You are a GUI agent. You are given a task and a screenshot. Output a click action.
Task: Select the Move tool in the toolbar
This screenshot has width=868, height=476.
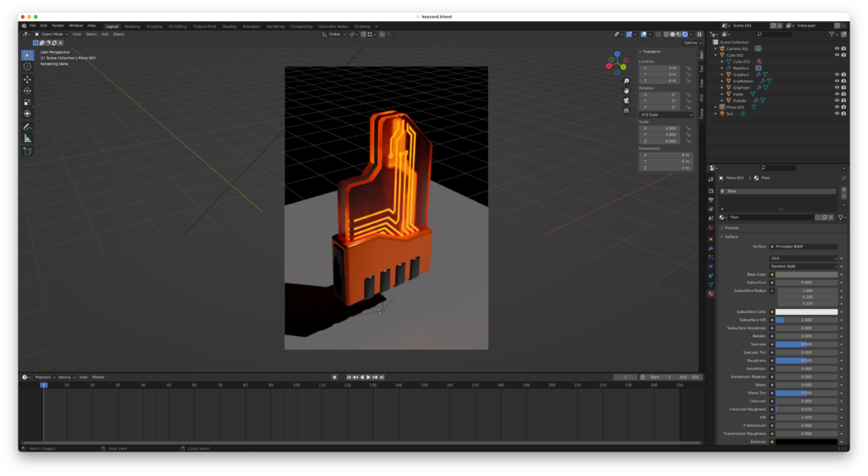click(27, 79)
